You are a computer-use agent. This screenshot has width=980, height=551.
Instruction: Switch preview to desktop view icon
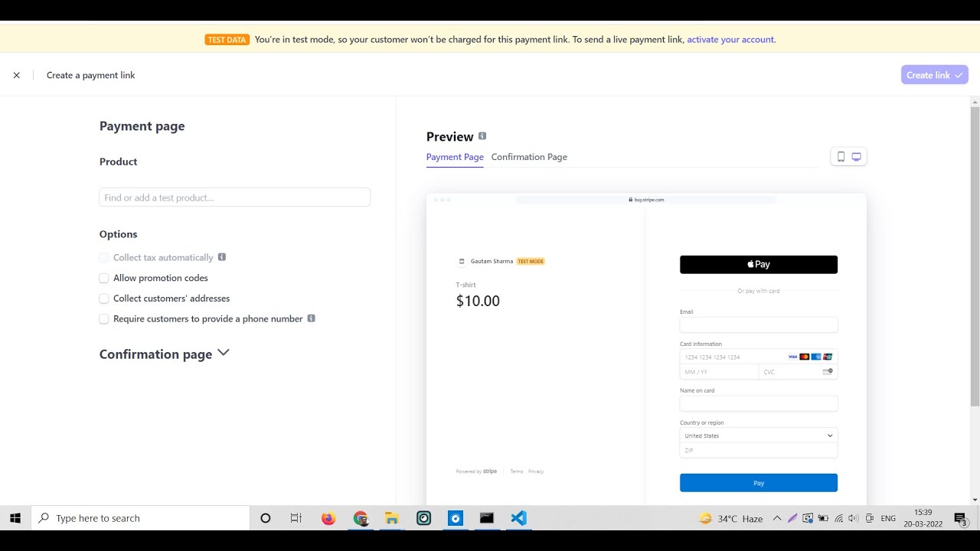(x=857, y=157)
